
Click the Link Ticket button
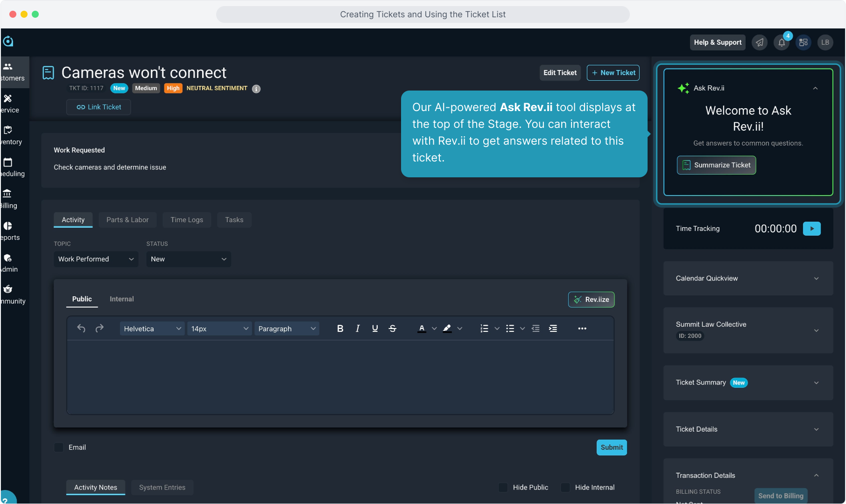(99, 107)
